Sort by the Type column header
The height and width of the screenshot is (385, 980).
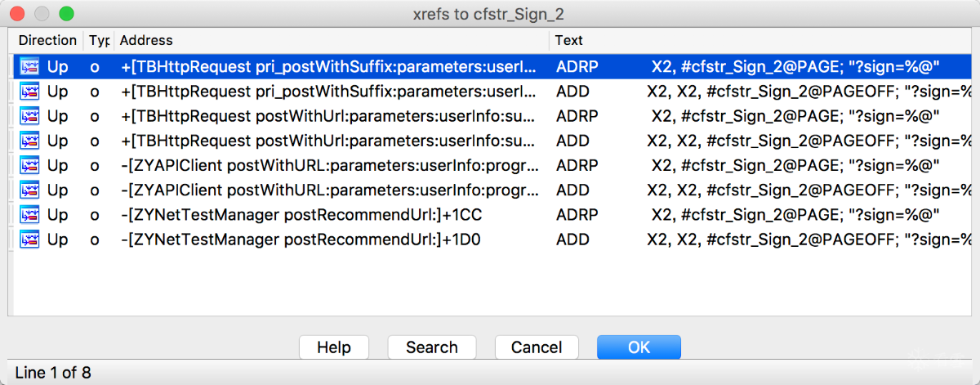(99, 40)
